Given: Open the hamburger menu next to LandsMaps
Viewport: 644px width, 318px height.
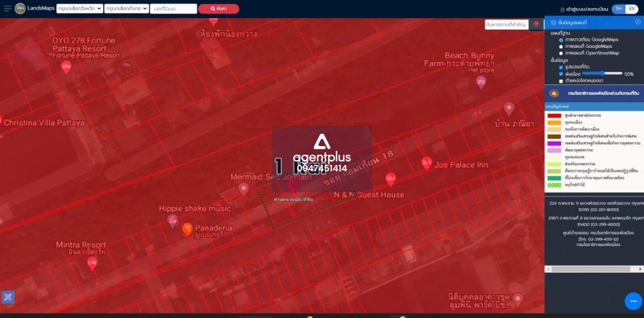Looking at the screenshot, I should click(8, 9).
